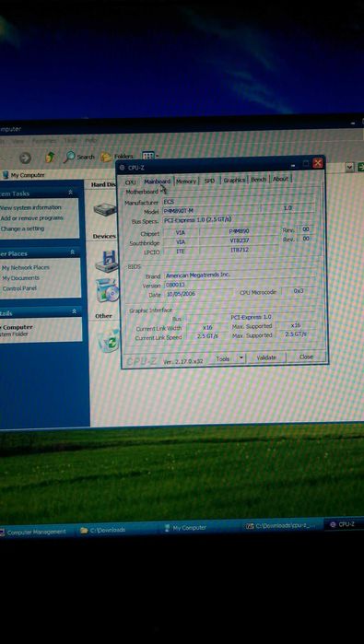Click the American Megatrends Inc. brand field

tap(240, 275)
